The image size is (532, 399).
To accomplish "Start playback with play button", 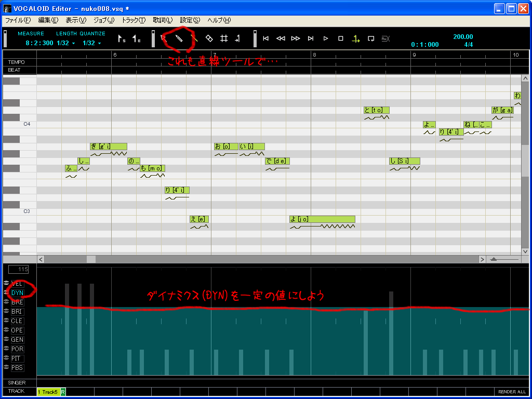I will click(x=326, y=38).
